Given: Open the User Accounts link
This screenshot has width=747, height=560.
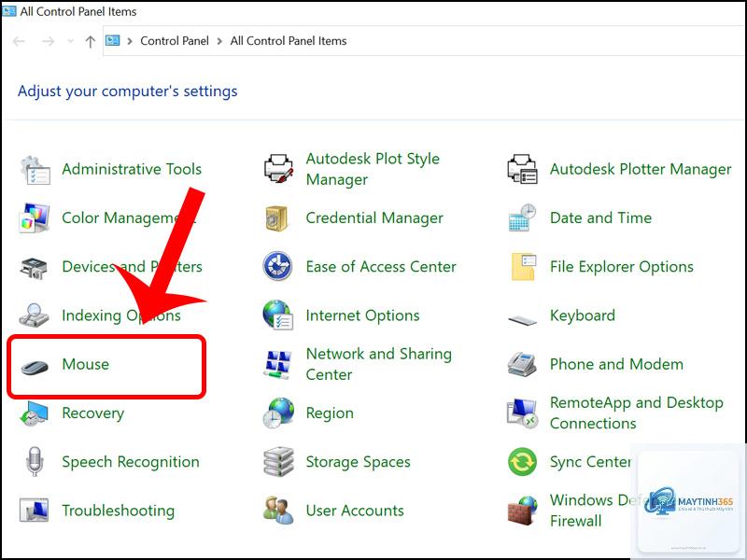Looking at the screenshot, I should [x=355, y=511].
